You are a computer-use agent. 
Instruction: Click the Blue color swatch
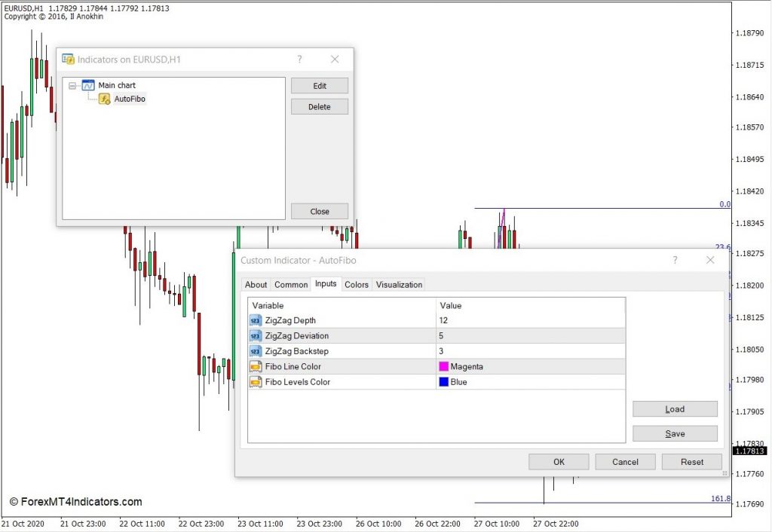(x=443, y=382)
